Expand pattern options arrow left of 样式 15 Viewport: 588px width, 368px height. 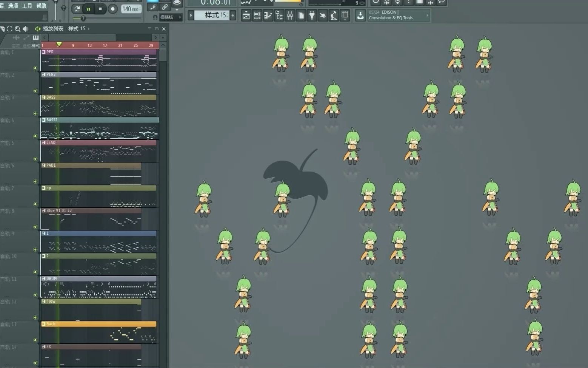(x=191, y=15)
